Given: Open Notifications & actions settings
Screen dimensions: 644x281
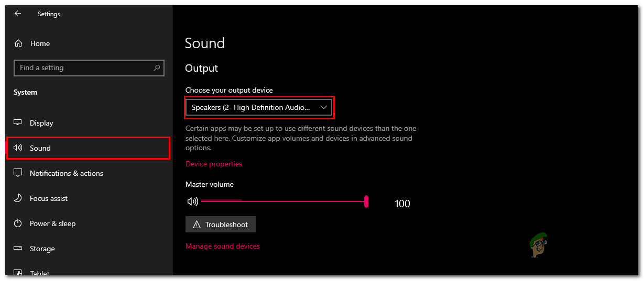Looking at the screenshot, I should point(66,173).
